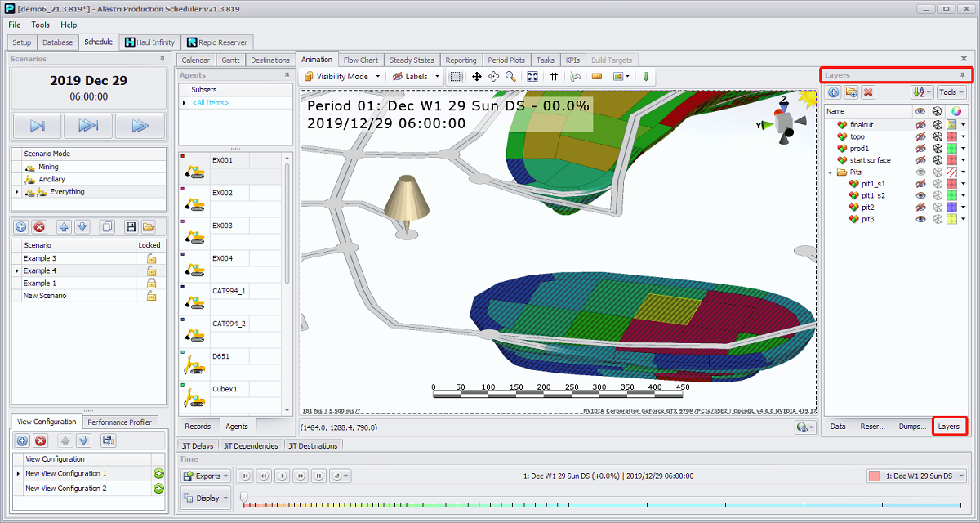Click the play button in Time panel
980x523 pixels.
(x=282, y=476)
